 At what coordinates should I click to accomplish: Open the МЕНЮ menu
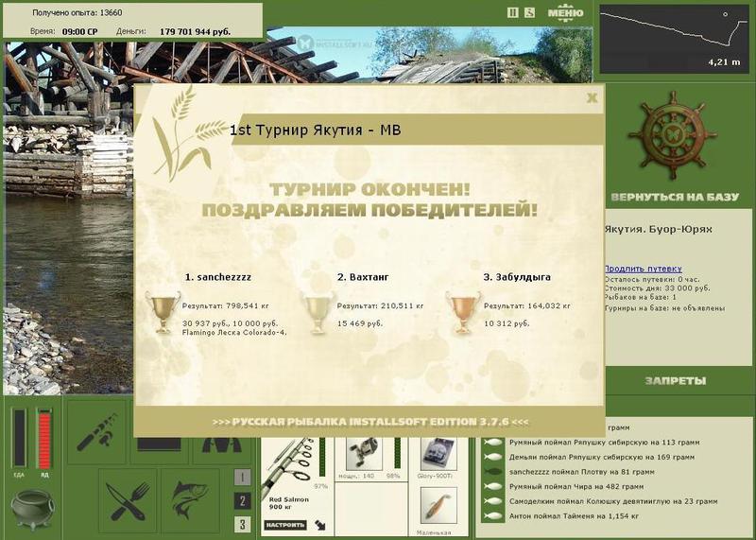(x=565, y=13)
